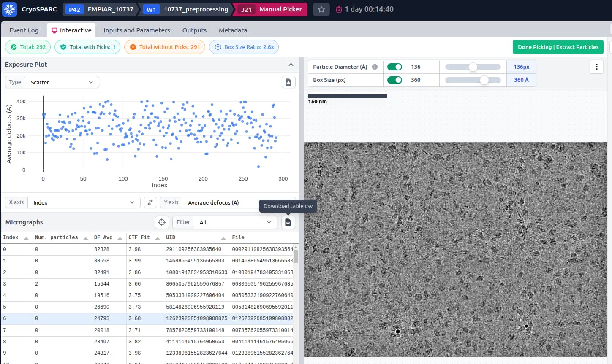This screenshot has height=364, width=612.
Task: Click the crosshair locate micrograph icon
Action: [x=162, y=222]
